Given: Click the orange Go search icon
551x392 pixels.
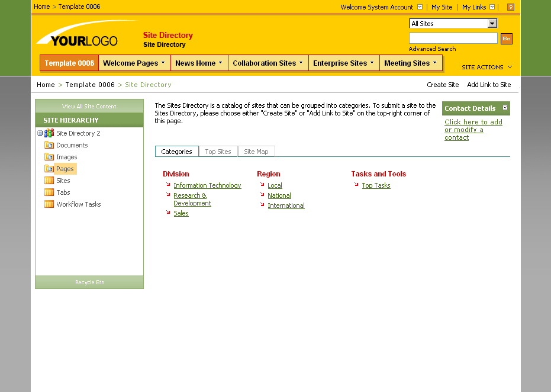Looking at the screenshot, I should [507, 38].
